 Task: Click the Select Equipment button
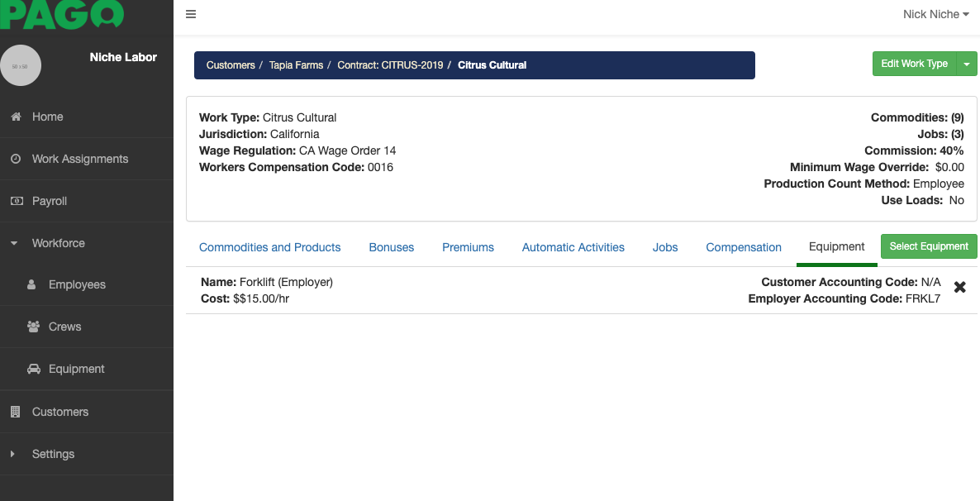coord(929,246)
